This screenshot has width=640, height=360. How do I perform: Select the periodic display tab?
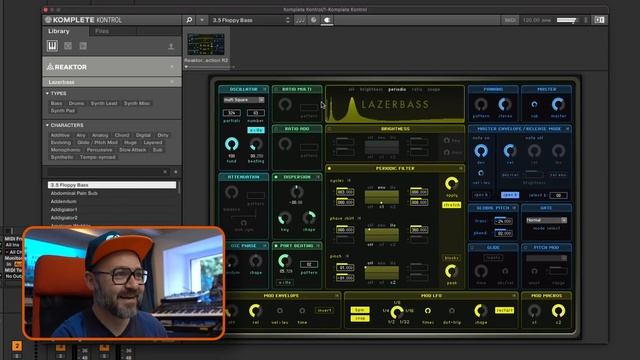coord(397,89)
